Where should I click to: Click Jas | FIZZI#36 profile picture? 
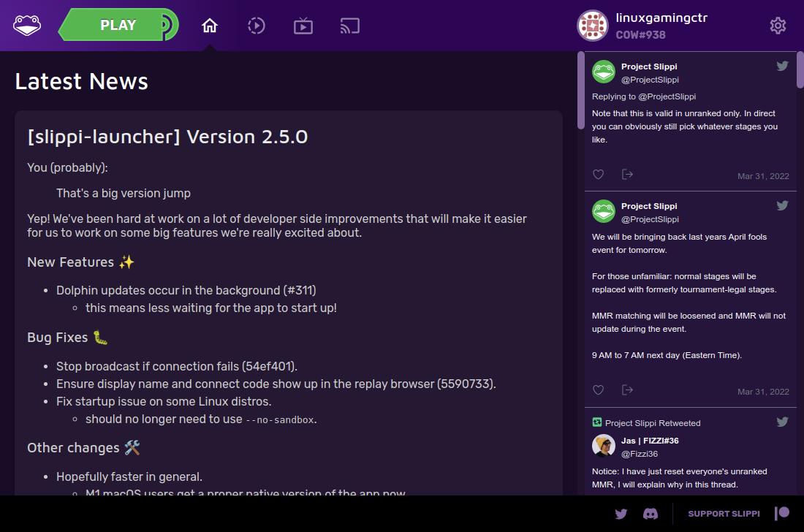[x=604, y=445]
